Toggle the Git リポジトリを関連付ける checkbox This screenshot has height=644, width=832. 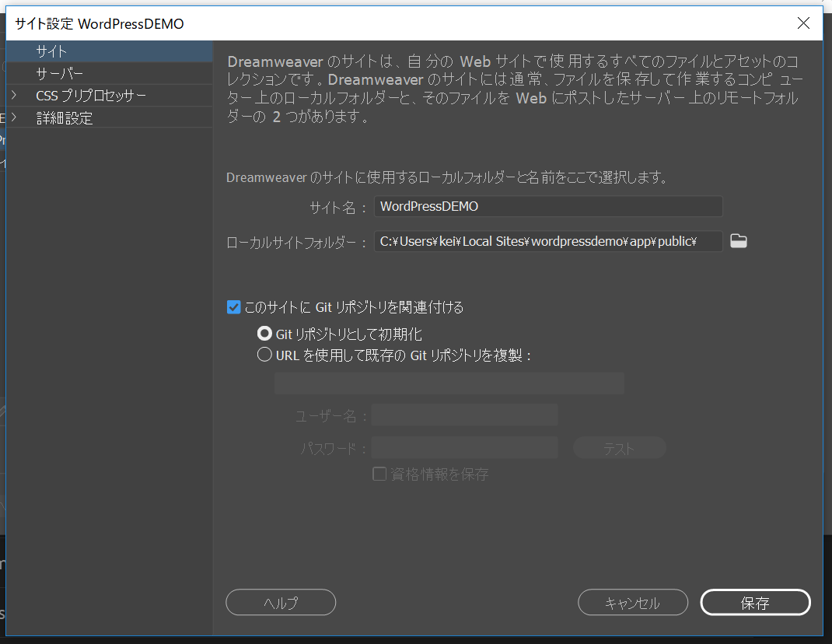pyautogui.click(x=233, y=307)
